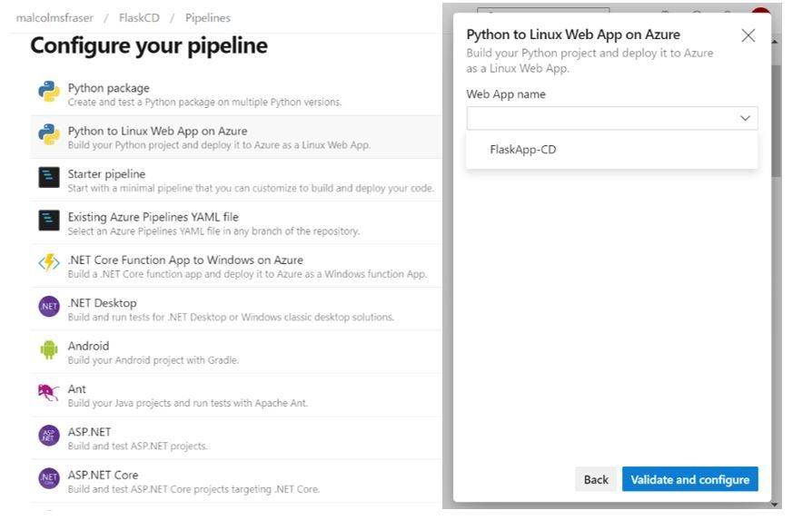The width and height of the screenshot is (812, 530).
Task: Click 'Build your Java projects' Ant description
Action: 188,403
